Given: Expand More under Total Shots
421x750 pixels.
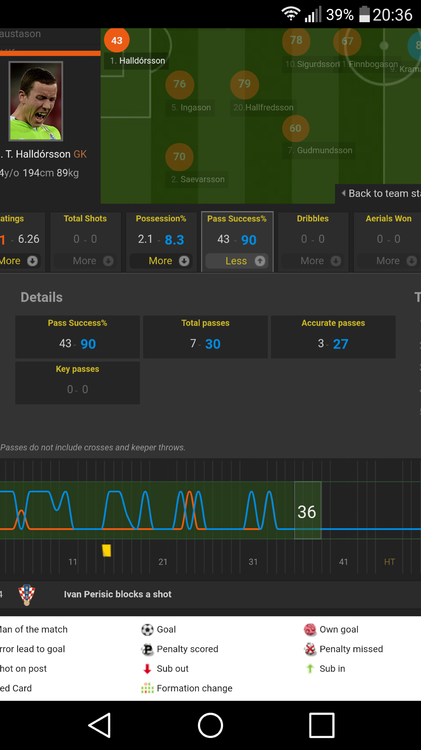Looking at the screenshot, I should click(93, 261).
